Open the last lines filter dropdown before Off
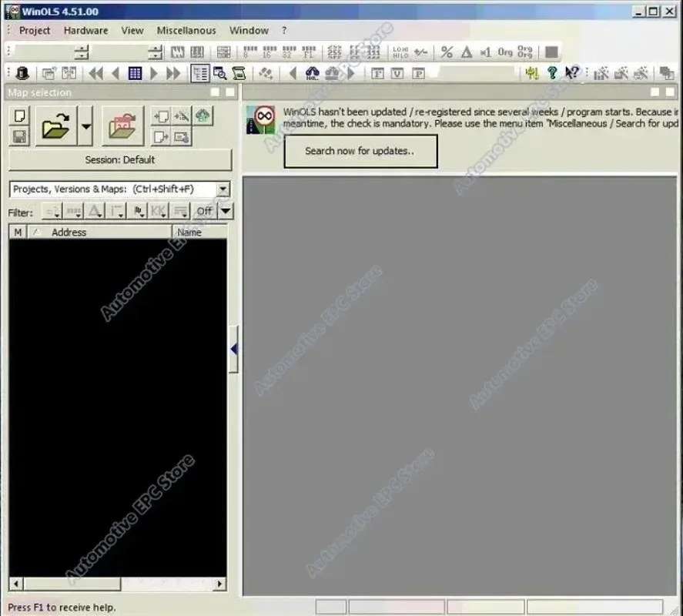Viewport: 683px width, 616px height. (x=180, y=211)
